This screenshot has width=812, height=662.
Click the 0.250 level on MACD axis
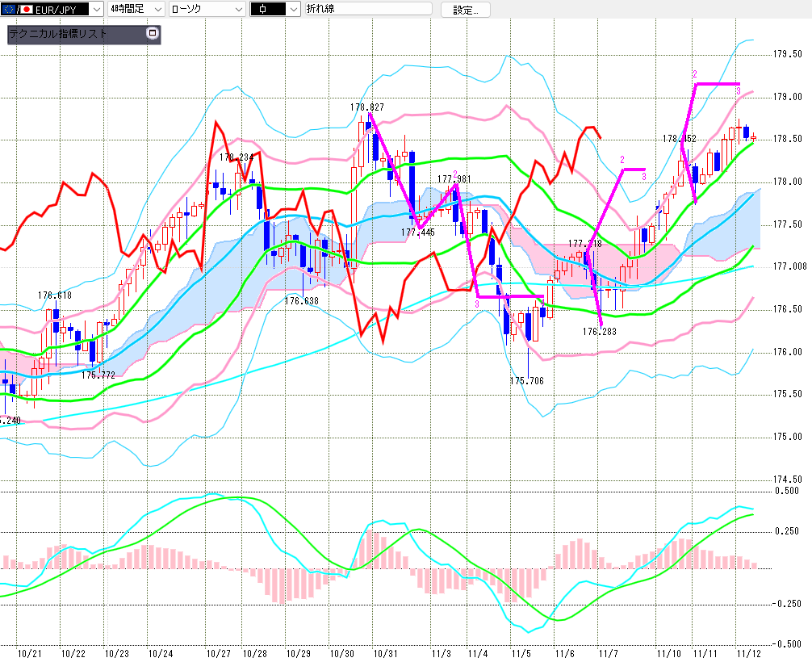(x=787, y=531)
